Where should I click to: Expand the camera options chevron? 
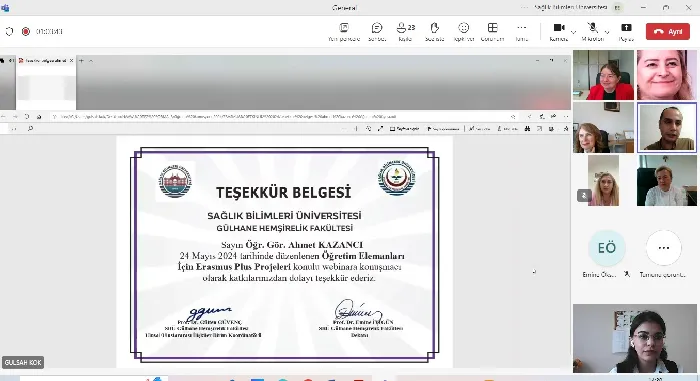pos(574,32)
